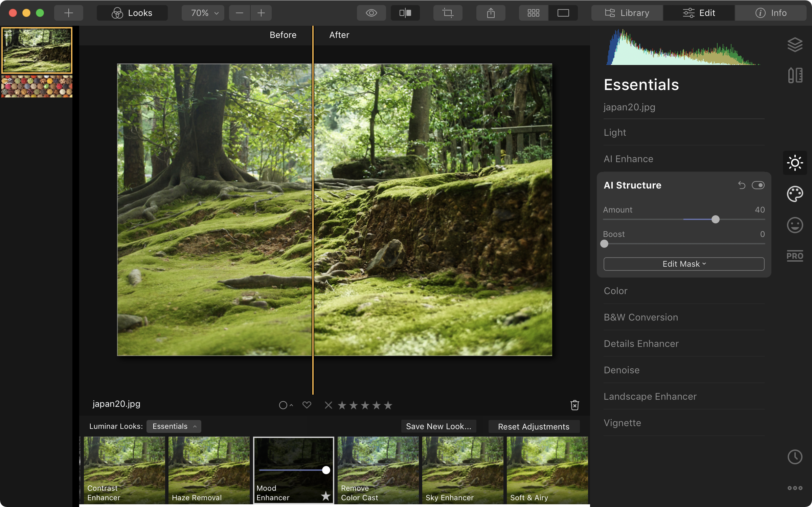Expand the Essentials Looks dropdown

click(x=173, y=426)
